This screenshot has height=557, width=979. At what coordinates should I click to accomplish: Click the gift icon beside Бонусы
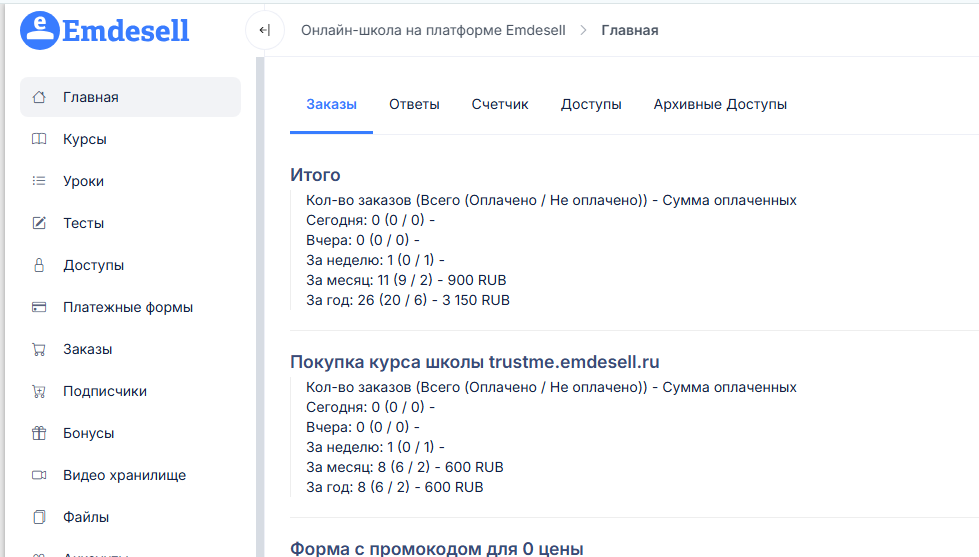(39, 433)
